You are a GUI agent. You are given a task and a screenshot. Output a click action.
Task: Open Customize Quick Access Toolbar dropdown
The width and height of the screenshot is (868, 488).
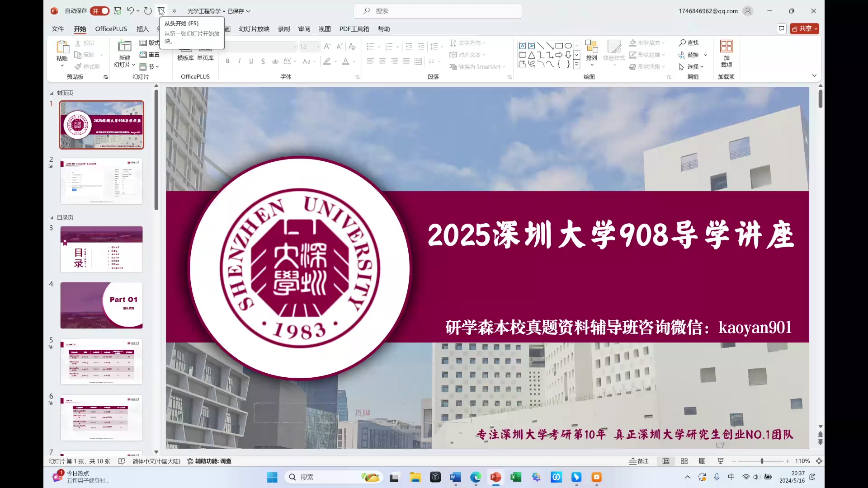175,11
